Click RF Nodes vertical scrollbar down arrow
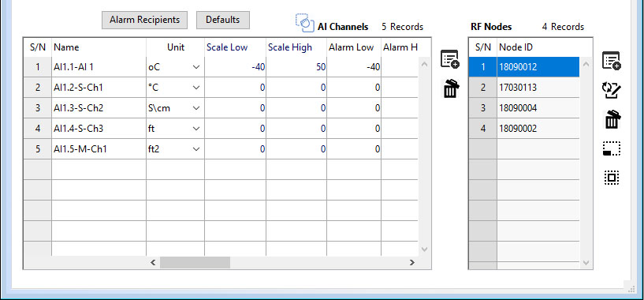 point(586,263)
